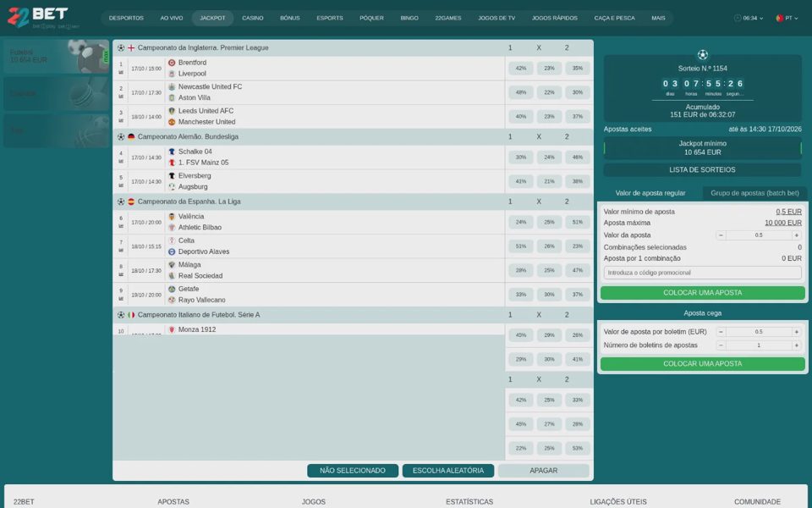The image size is (812, 508).
Task: Select the Valor de aposta regular tab
Action: [x=650, y=193]
